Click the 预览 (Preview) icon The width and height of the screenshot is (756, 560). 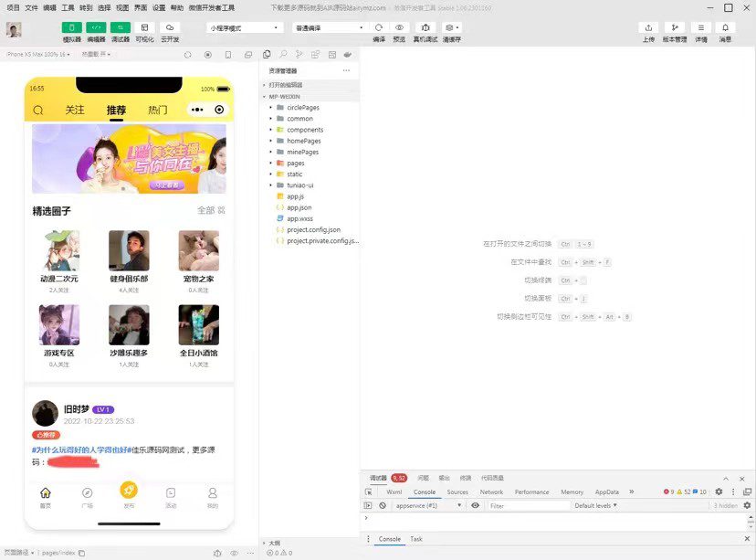click(397, 29)
